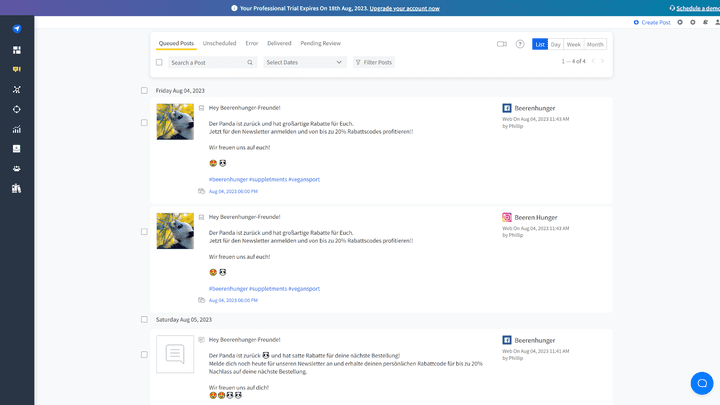Viewport: 720px width, 405px height.
Task: Click calendar icon under Instagram post
Action: click(201, 300)
